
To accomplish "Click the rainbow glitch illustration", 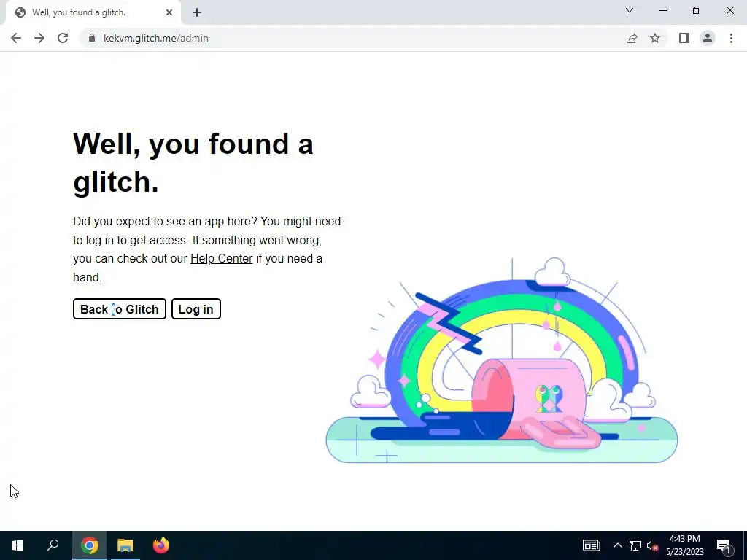I will click(502, 360).
